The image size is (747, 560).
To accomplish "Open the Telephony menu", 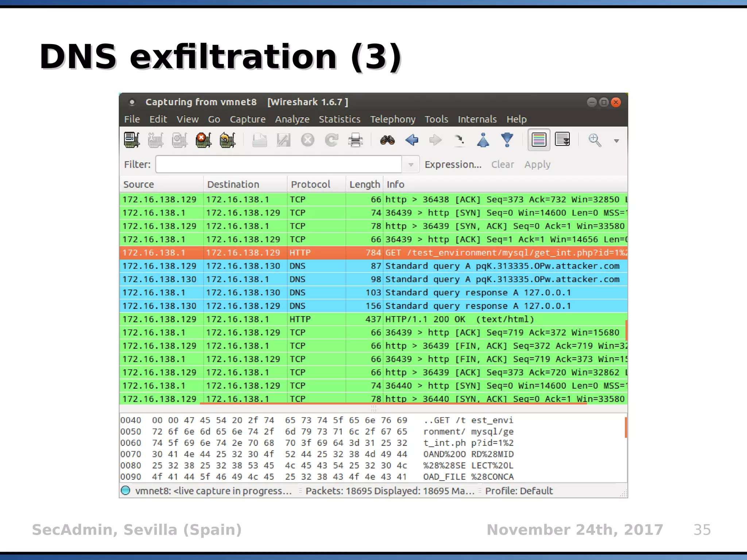I will coord(393,120).
